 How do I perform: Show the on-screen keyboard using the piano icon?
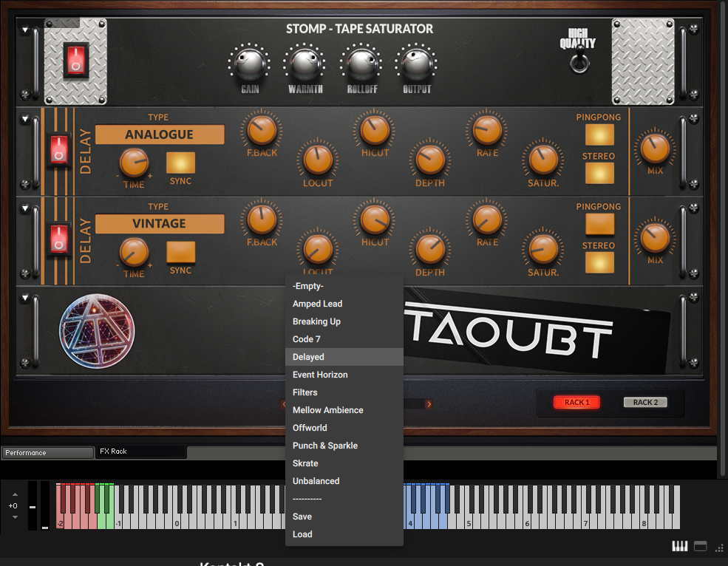pos(679,546)
